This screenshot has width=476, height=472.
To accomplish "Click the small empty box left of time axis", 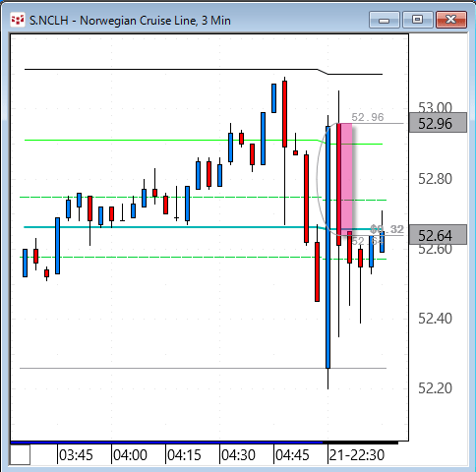I will [21, 454].
